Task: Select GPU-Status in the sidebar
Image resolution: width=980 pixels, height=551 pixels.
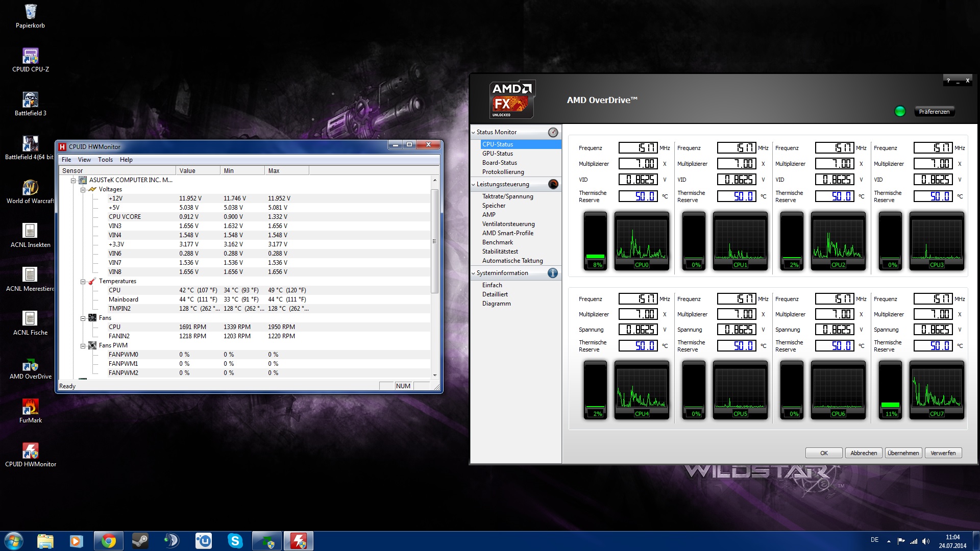Action: point(497,154)
